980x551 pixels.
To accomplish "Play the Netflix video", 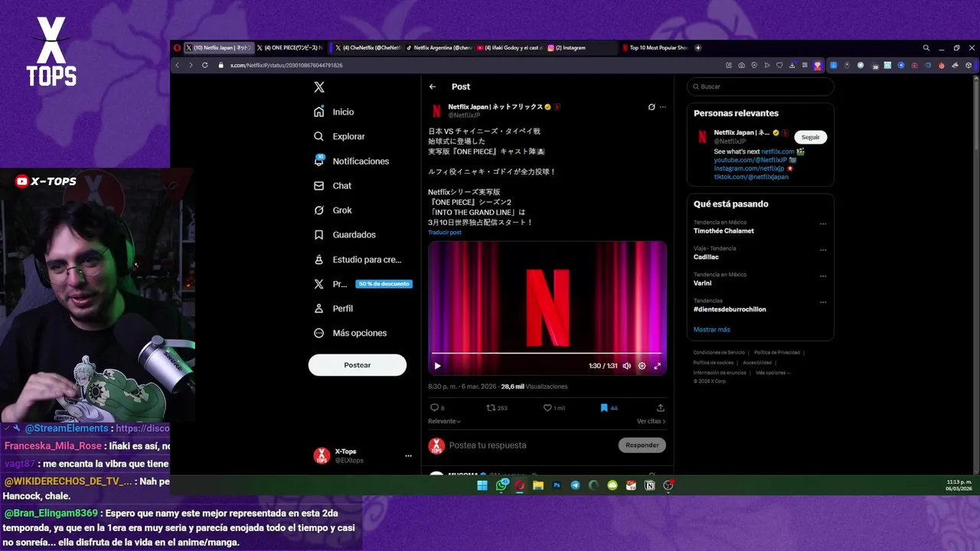I will pyautogui.click(x=438, y=366).
